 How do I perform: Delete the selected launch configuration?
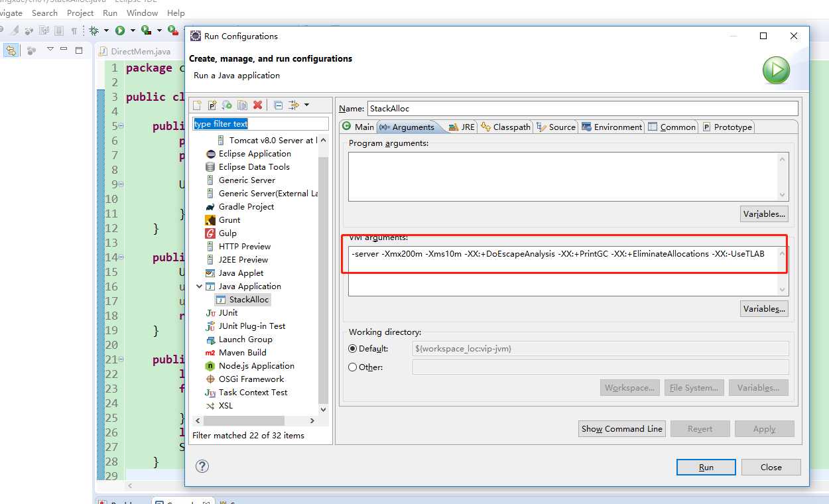pyautogui.click(x=257, y=105)
